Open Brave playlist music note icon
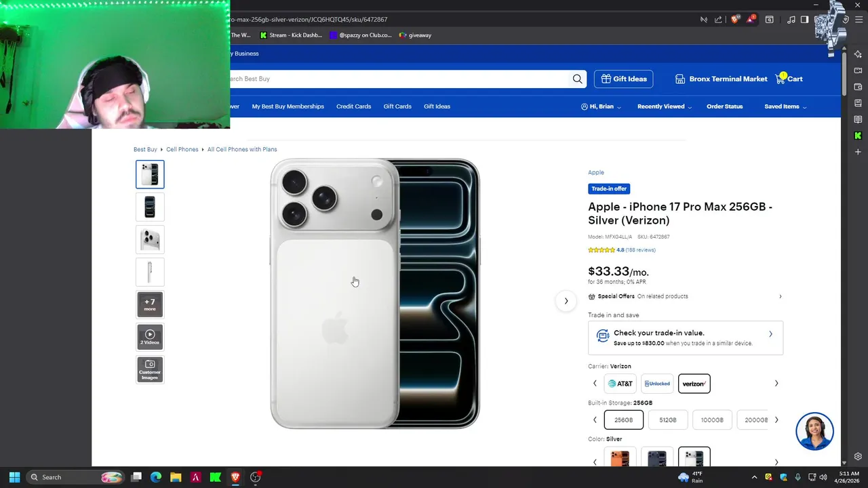The image size is (868, 488). pos(790,20)
